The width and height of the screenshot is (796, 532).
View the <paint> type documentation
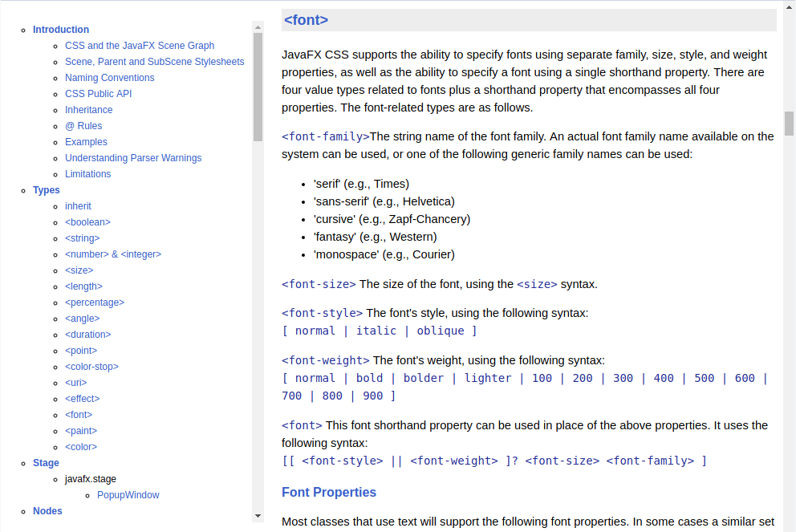[81, 431]
